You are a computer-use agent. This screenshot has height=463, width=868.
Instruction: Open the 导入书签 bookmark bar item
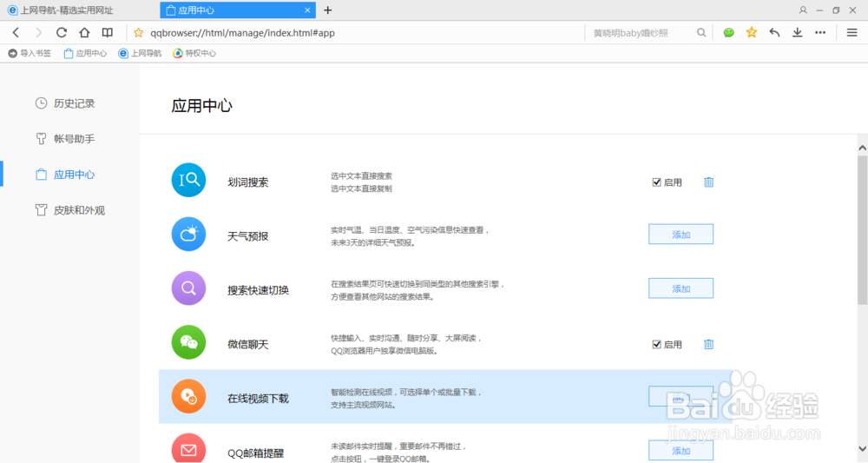30,53
